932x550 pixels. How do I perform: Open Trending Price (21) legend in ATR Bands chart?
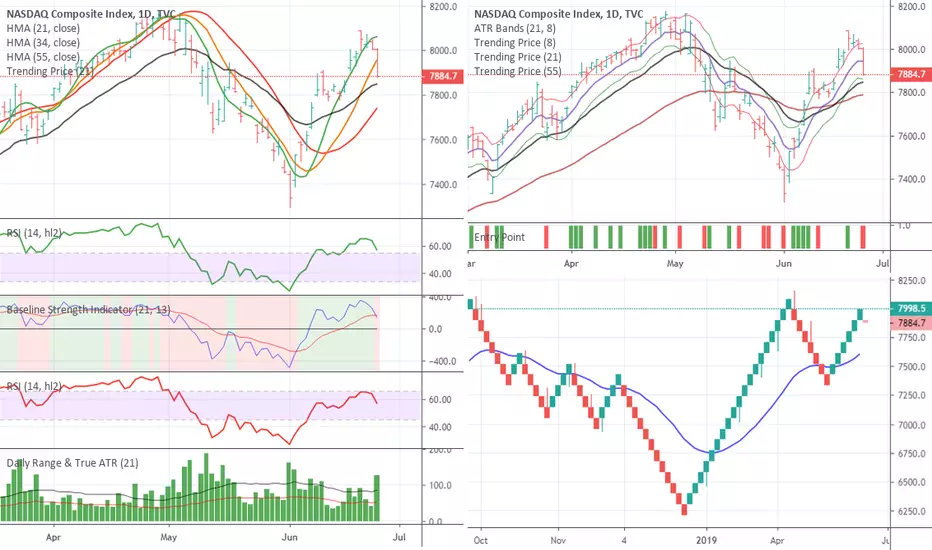(x=518, y=57)
